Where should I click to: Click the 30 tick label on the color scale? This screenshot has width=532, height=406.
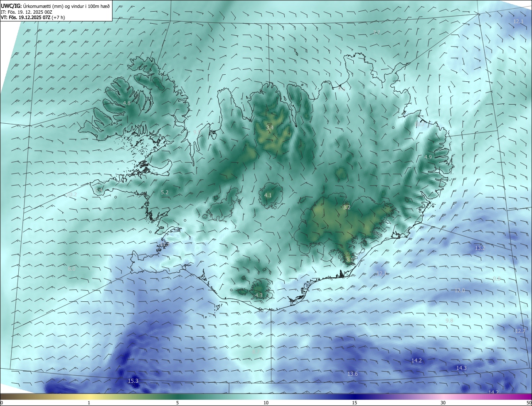[x=443, y=403]
